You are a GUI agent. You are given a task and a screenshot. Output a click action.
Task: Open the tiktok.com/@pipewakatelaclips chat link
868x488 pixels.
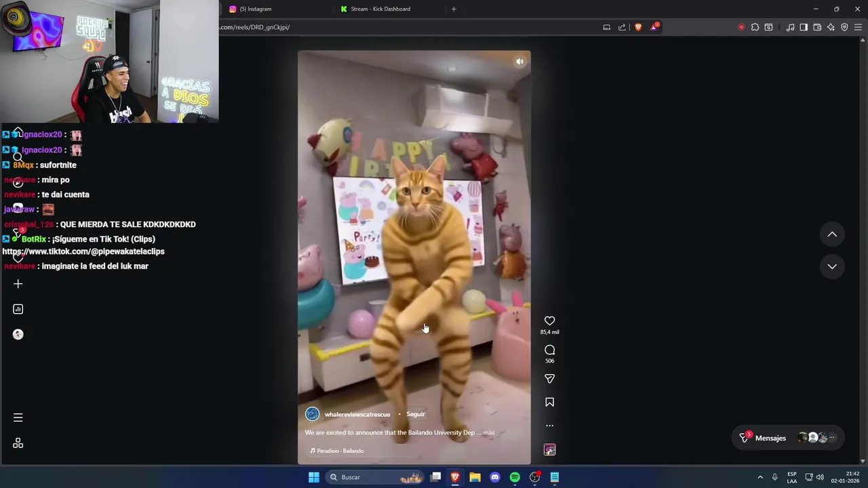[83, 251]
